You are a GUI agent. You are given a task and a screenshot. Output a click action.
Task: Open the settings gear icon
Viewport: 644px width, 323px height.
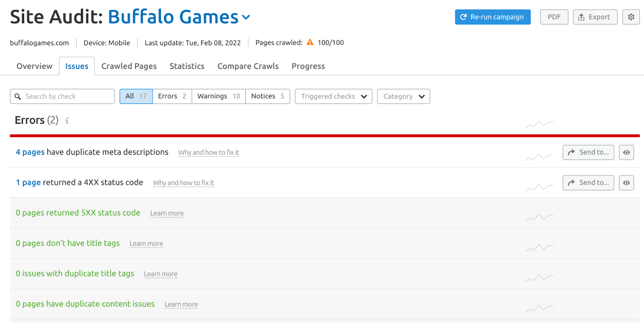click(631, 17)
